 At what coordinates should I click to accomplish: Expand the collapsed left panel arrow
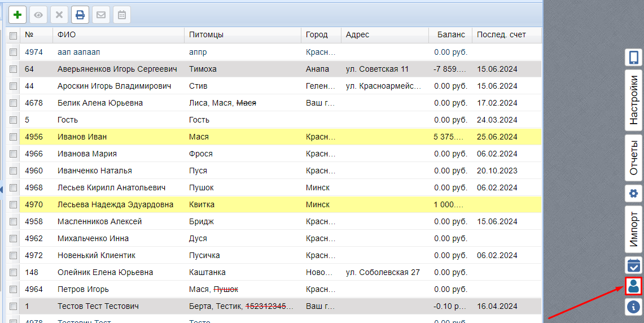(x=2, y=189)
